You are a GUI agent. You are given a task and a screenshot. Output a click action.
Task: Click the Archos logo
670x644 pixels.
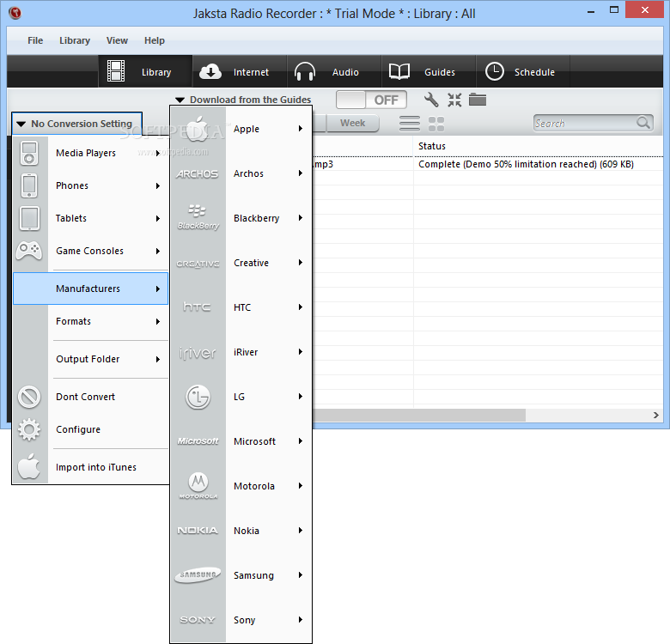click(198, 173)
